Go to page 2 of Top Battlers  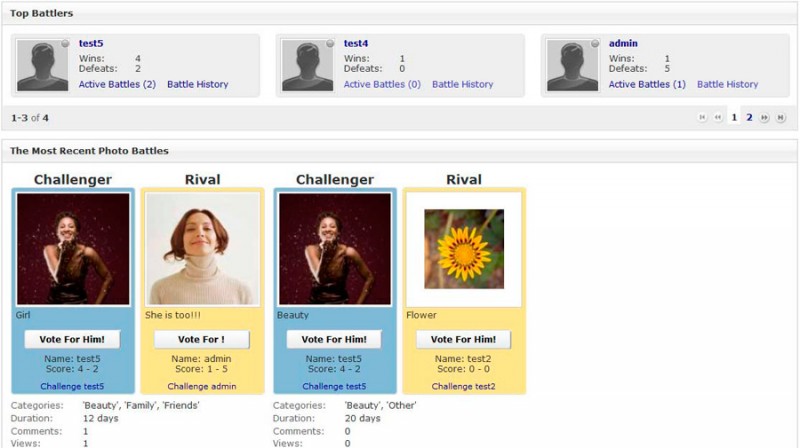pyautogui.click(x=749, y=117)
